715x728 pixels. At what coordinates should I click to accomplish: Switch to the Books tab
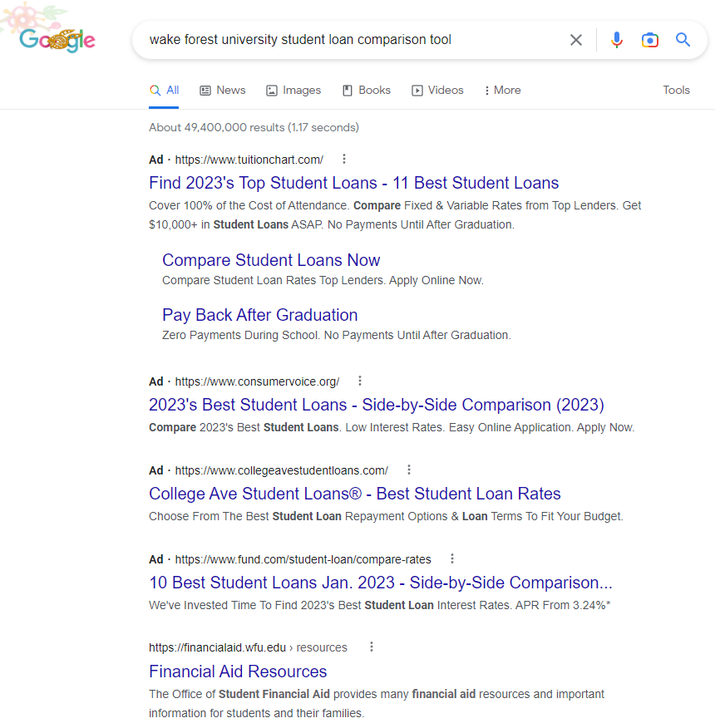coord(367,90)
